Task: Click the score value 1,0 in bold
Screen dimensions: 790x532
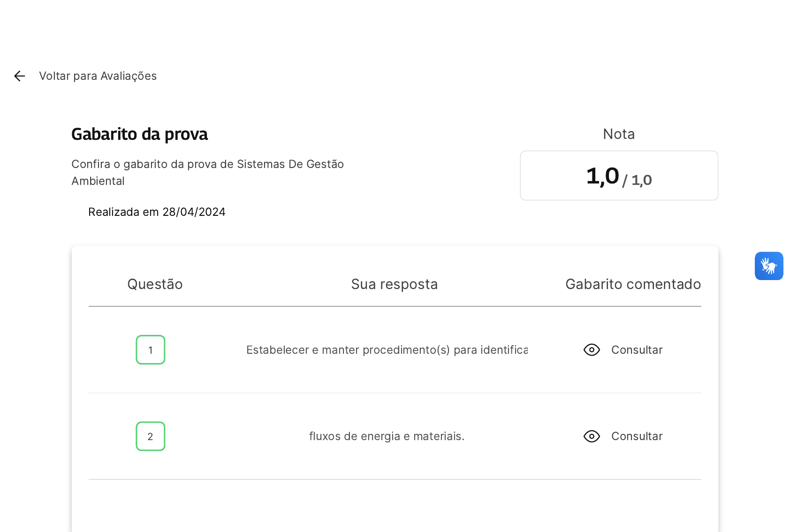Action: 603,176
